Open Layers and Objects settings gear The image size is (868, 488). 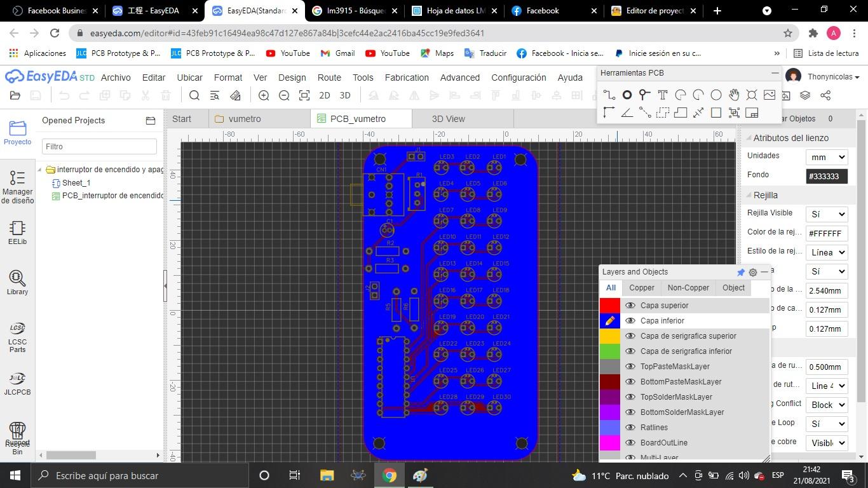point(753,272)
